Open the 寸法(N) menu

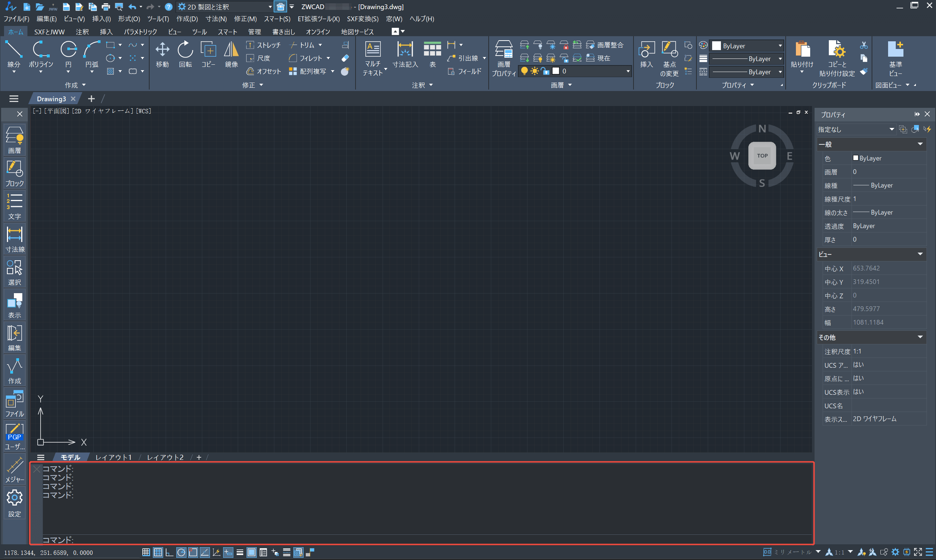coord(216,19)
